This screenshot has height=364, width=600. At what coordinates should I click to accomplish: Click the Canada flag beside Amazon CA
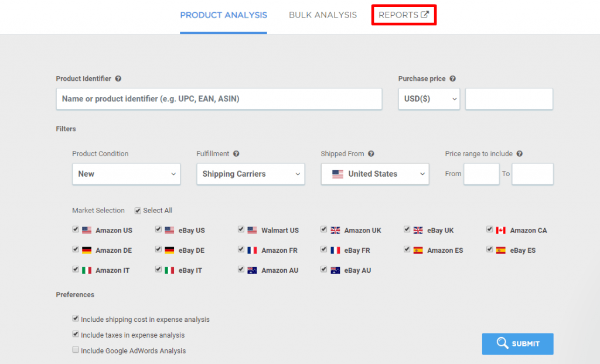(x=501, y=231)
